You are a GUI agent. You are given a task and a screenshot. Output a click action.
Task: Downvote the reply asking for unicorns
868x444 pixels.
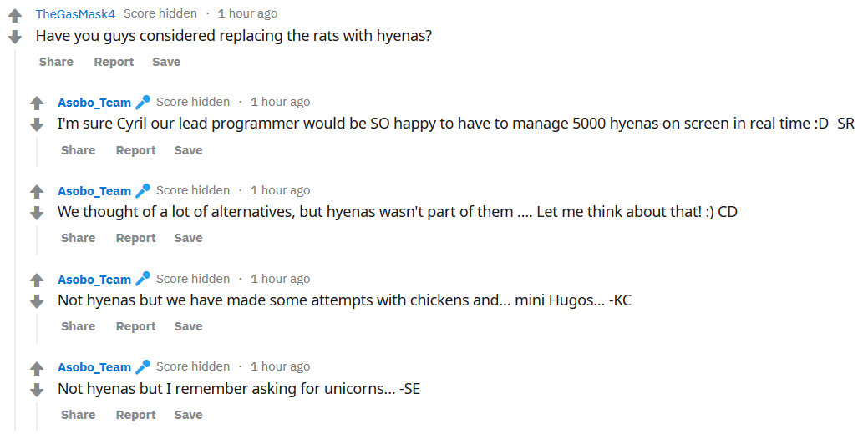tap(36, 390)
